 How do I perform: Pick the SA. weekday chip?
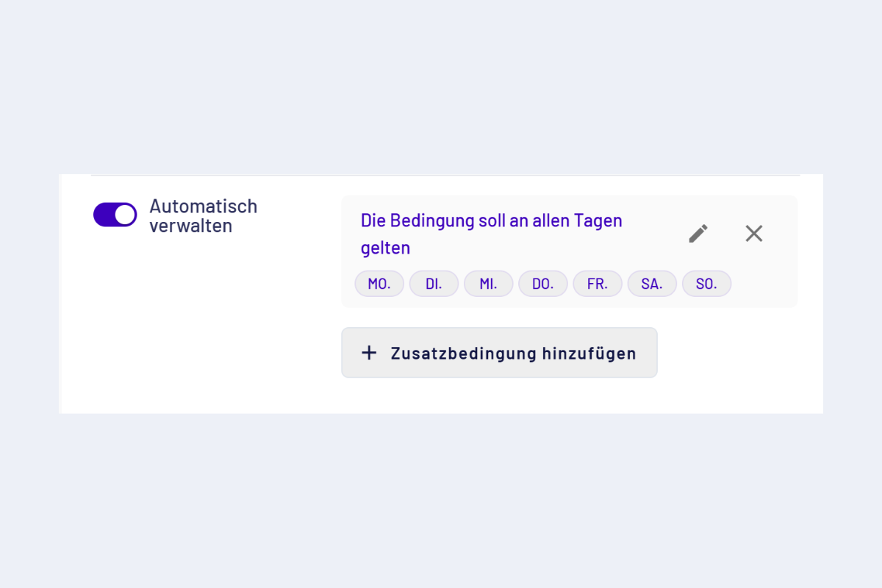click(652, 284)
